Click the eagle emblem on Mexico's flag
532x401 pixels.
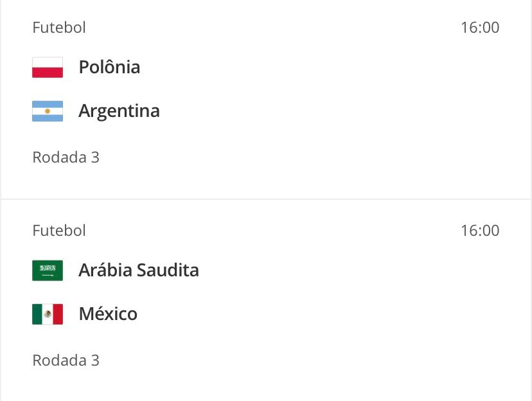point(48,314)
